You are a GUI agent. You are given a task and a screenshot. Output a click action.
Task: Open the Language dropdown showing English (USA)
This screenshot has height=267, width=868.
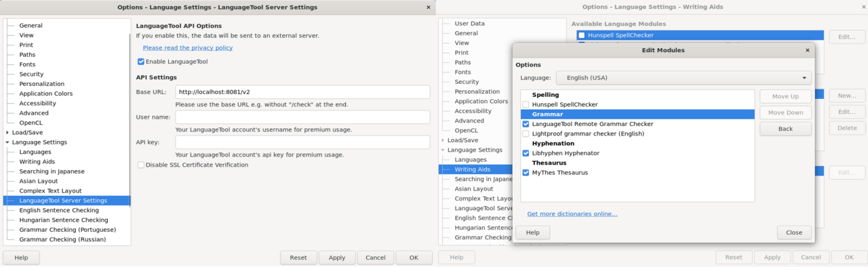pos(684,78)
